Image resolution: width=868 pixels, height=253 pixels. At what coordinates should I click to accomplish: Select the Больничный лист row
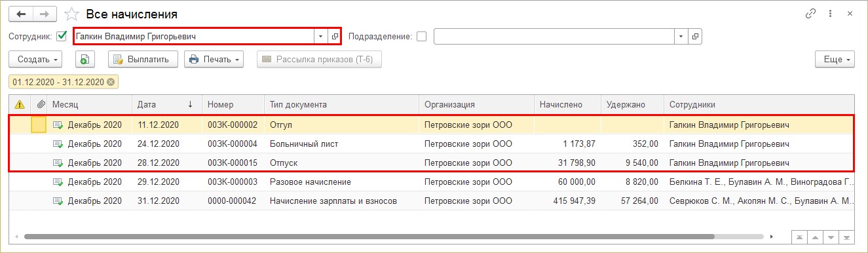[433, 144]
